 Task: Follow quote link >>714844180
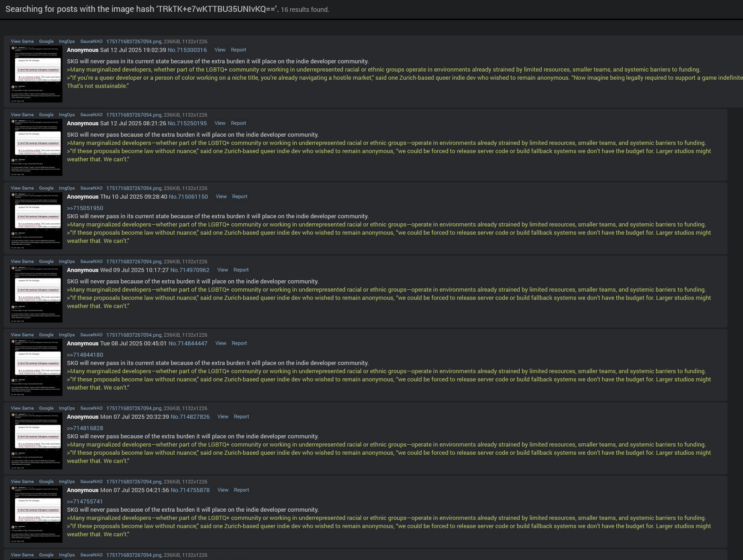pyautogui.click(x=85, y=355)
